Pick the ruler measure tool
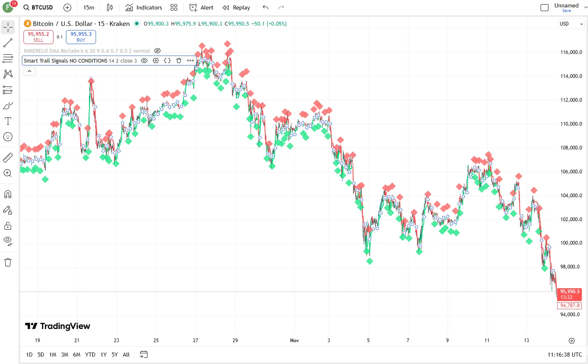The height and width of the screenshot is (364, 588). click(x=8, y=157)
